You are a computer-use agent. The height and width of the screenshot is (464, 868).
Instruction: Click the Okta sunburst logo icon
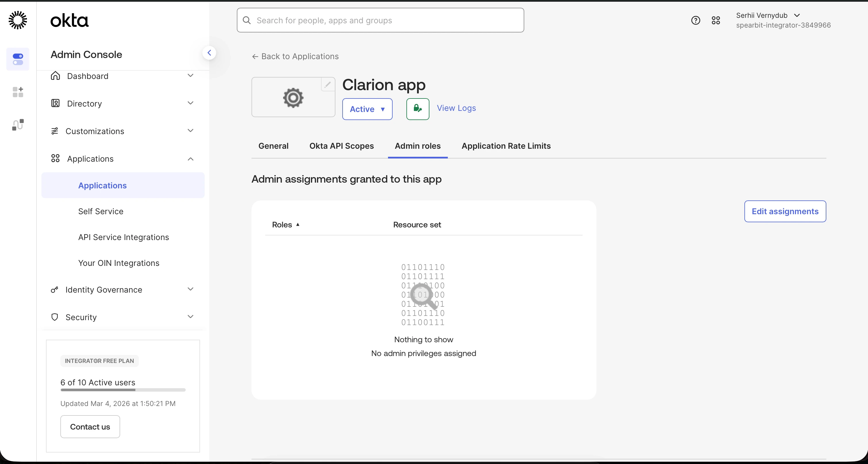18,20
